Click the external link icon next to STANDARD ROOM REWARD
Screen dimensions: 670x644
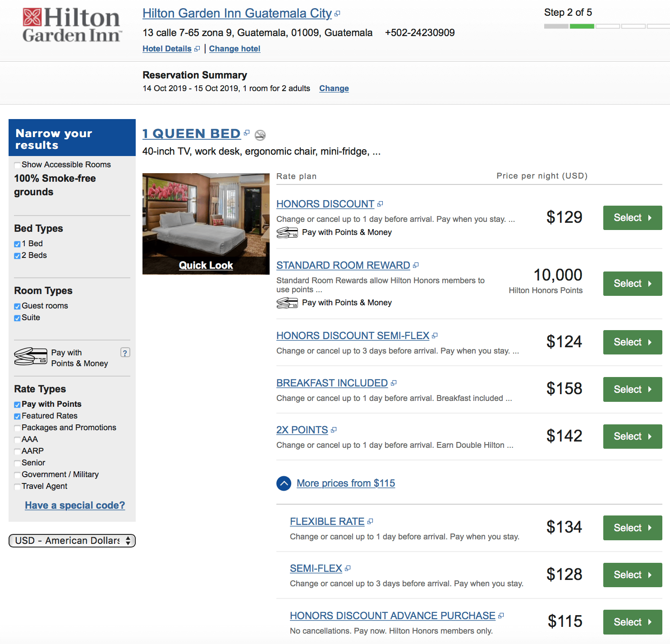pos(415,265)
